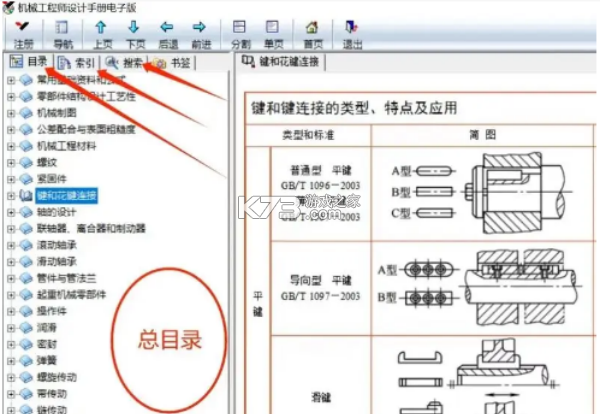Click the vertical 平键 category cell

pos(258,303)
